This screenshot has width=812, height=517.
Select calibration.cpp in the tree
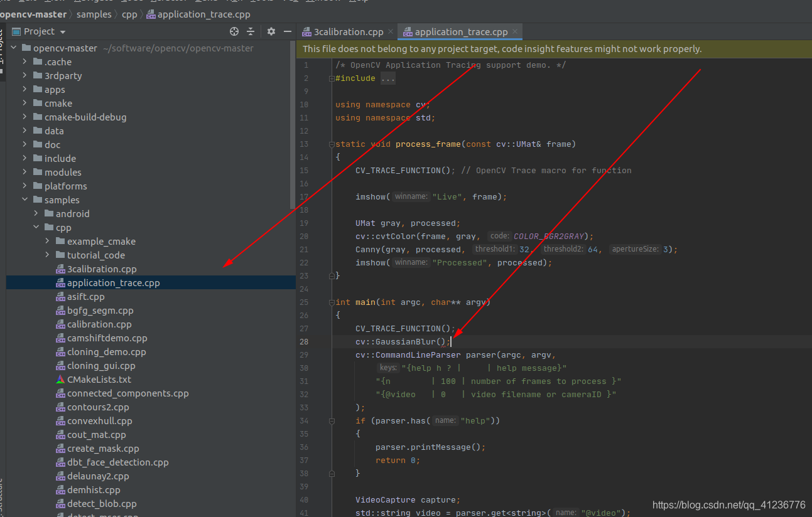click(x=99, y=324)
